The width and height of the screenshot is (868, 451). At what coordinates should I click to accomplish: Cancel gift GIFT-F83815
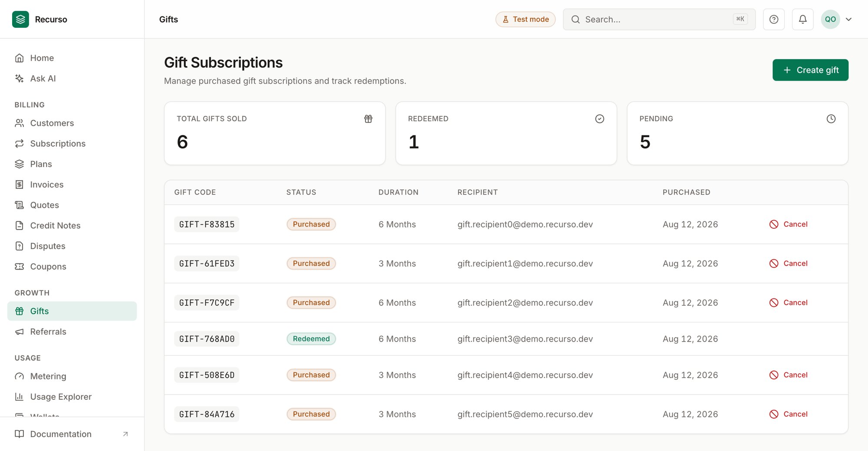click(789, 224)
